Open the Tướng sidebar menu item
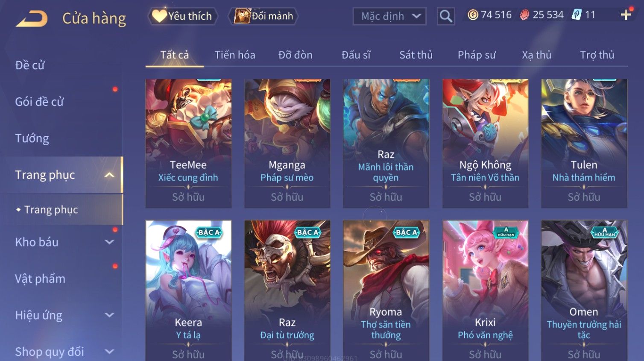644x361 pixels. pyautogui.click(x=32, y=138)
